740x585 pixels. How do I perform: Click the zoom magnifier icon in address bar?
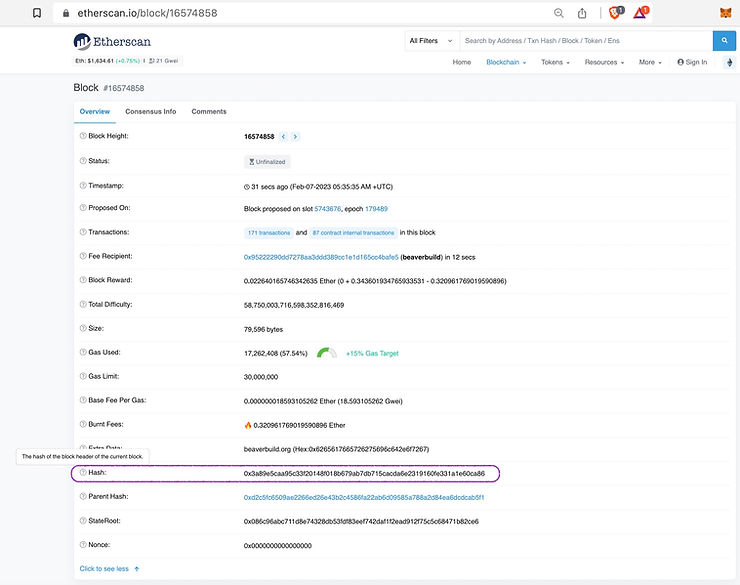[x=559, y=13]
